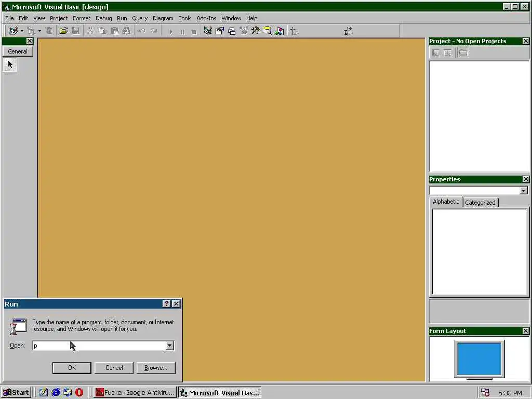Viewport: 532px width, 399px height.
Task: Open Project Explorer via toolbar icon
Action: coord(208,31)
